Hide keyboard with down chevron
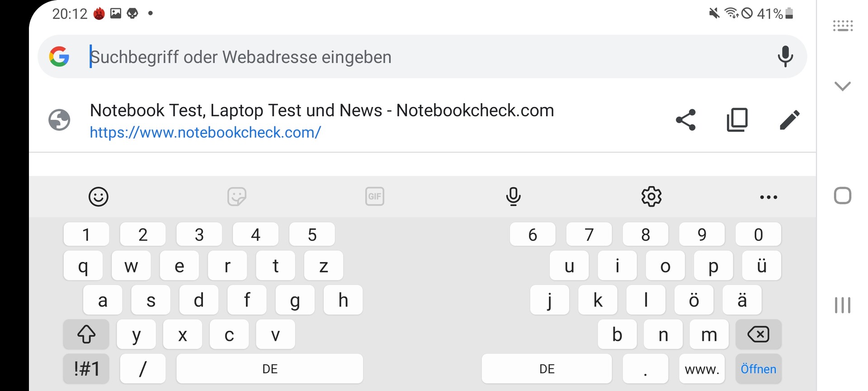This screenshot has width=868, height=391. tap(843, 86)
